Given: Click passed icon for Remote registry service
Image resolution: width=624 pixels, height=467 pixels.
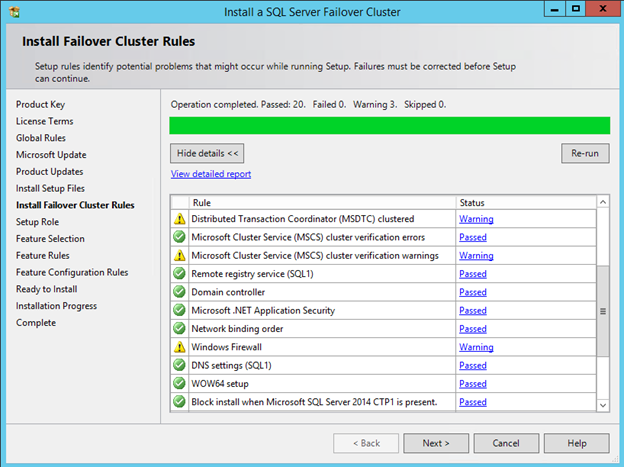Looking at the screenshot, I should click(179, 274).
